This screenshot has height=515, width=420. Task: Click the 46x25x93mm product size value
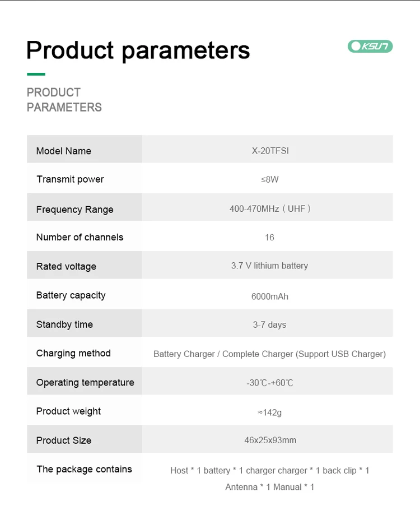[270, 440]
